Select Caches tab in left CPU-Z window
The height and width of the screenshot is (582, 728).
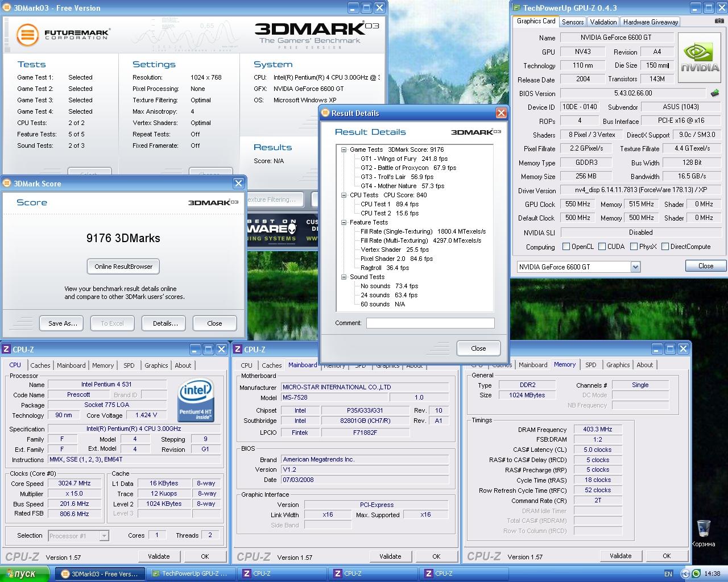coord(40,365)
